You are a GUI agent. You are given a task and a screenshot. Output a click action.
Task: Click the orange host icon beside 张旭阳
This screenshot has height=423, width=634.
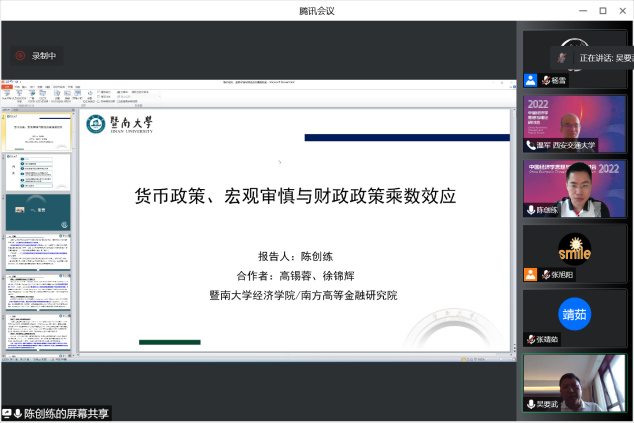pos(531,274)
